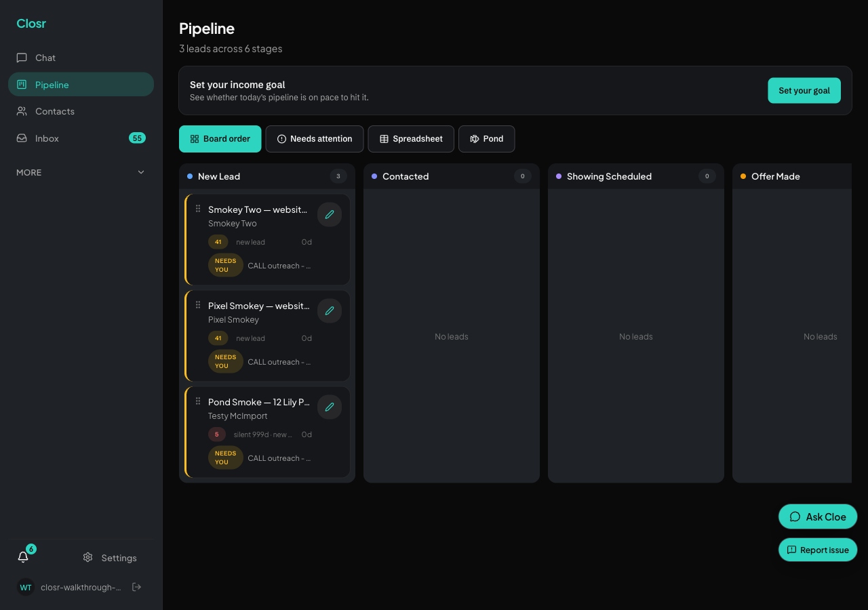Edit the Pixel Smokey lead with pencil icon

point(330,310)
